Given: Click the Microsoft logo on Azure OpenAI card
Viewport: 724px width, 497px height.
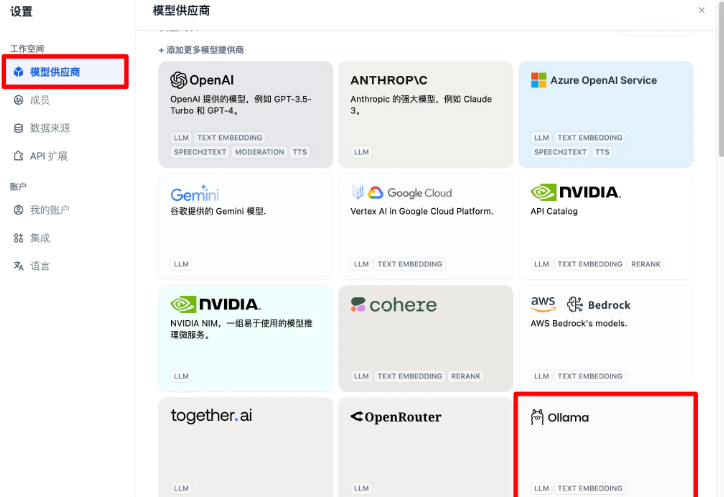Looking at the screenshot, I should tap(538, 80).
